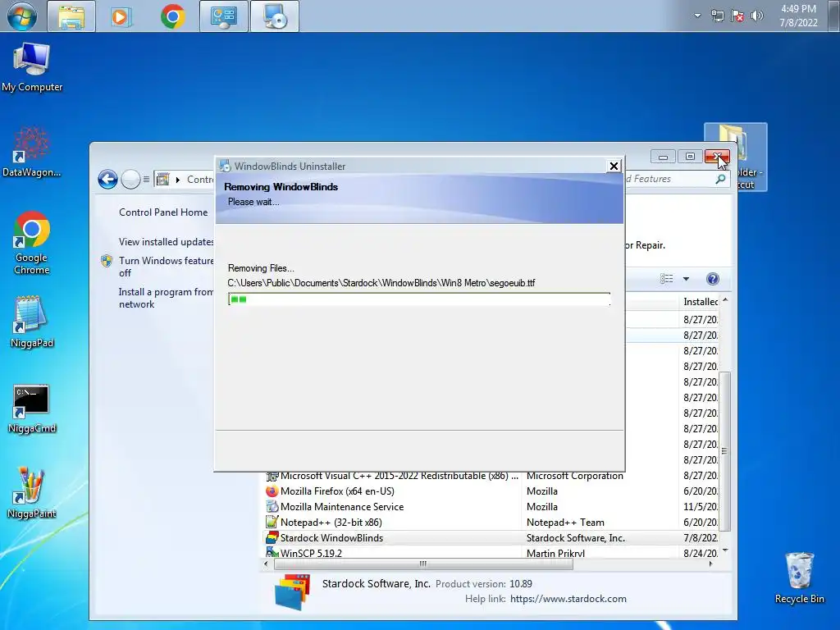The height and width of the screenshot is (630, 840).
Task: Select Notepad++ (32-bit x86) row
Action: pyautogui.click(x=492, y=523)
